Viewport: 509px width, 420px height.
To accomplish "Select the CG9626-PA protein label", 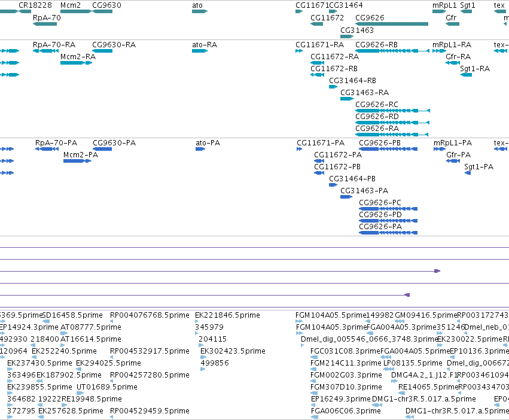I will pos(380,227).
